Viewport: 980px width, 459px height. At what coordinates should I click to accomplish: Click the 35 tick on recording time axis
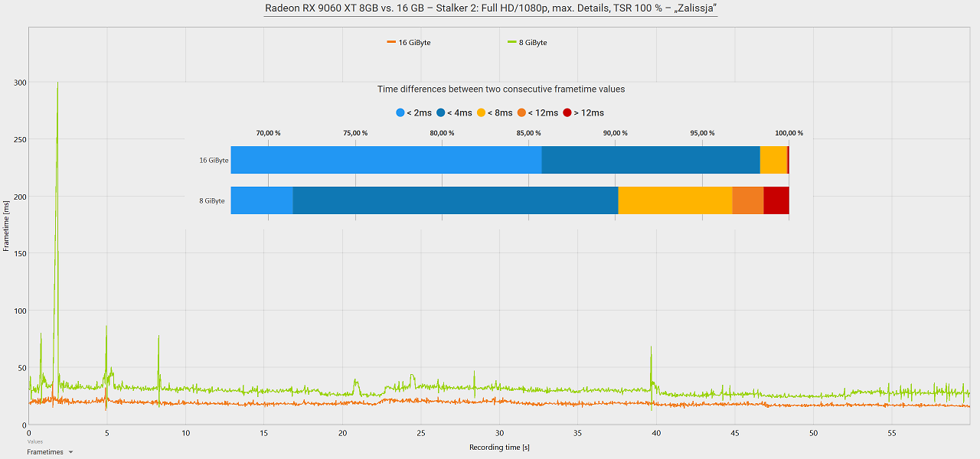click(577, 433)
